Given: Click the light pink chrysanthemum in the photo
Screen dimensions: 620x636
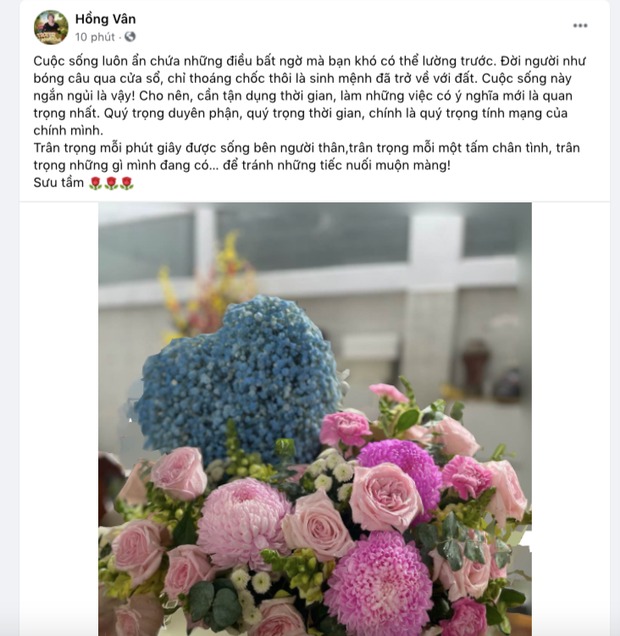Looking at the screenshot, I should click(x=243, y=519).
